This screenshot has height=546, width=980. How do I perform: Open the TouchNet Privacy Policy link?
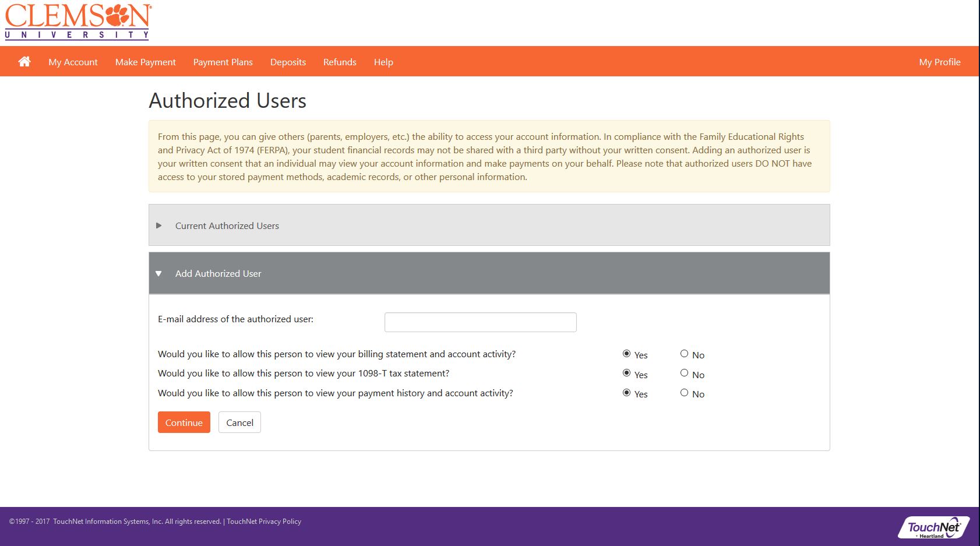click(x=264, y=522)
